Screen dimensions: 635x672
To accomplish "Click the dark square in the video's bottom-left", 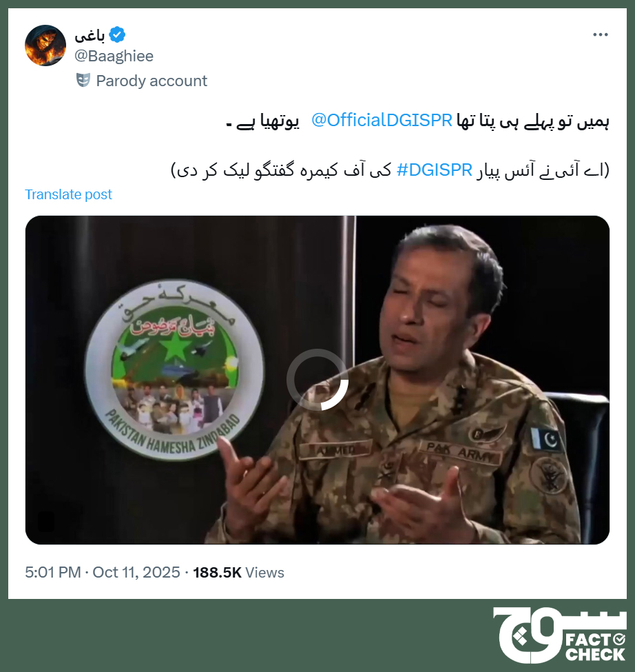I will tap(46, 522).
